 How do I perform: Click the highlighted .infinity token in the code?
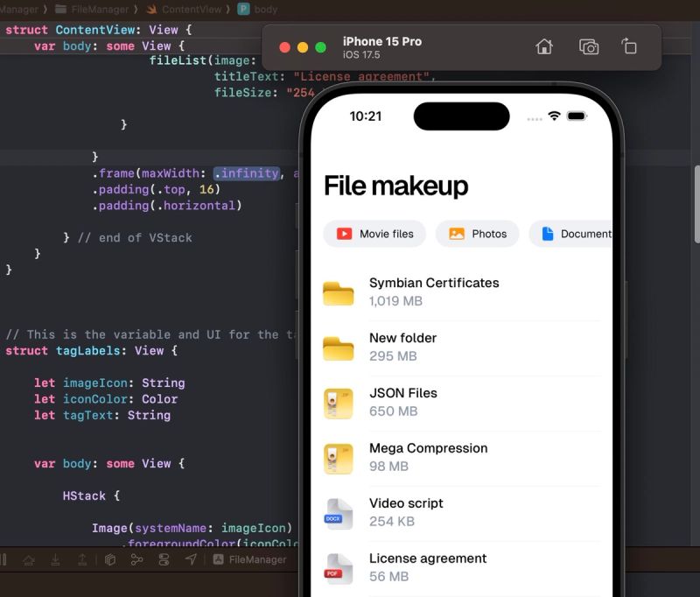247,172
